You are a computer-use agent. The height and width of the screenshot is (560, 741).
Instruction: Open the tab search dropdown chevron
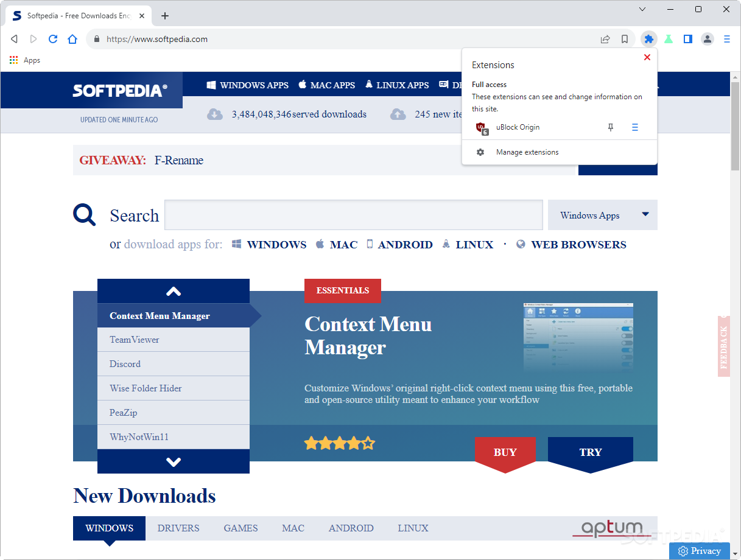(x=642, y=9)
